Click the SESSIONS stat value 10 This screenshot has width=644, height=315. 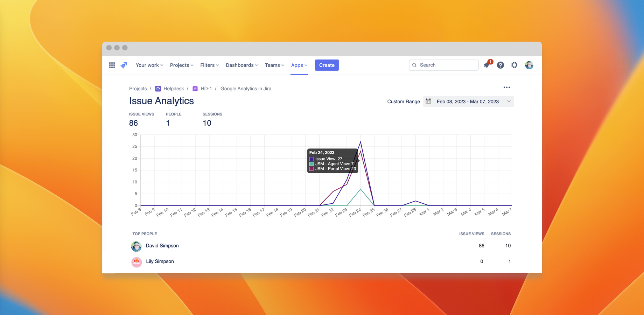207,123
